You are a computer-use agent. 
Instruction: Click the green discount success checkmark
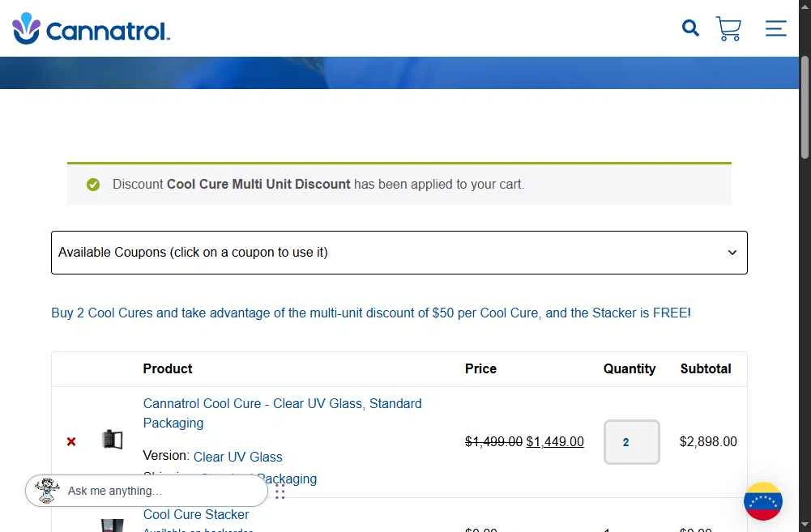tap(93, 185)
